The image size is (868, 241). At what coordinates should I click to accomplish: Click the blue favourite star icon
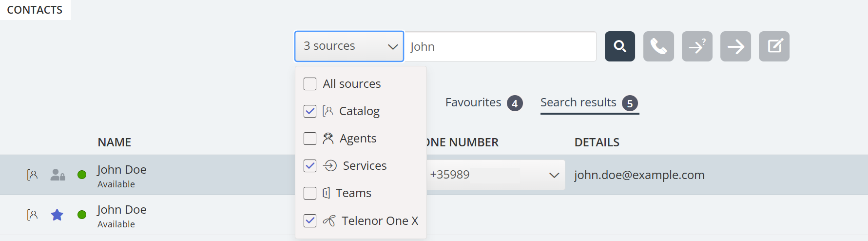coord(57,215)
